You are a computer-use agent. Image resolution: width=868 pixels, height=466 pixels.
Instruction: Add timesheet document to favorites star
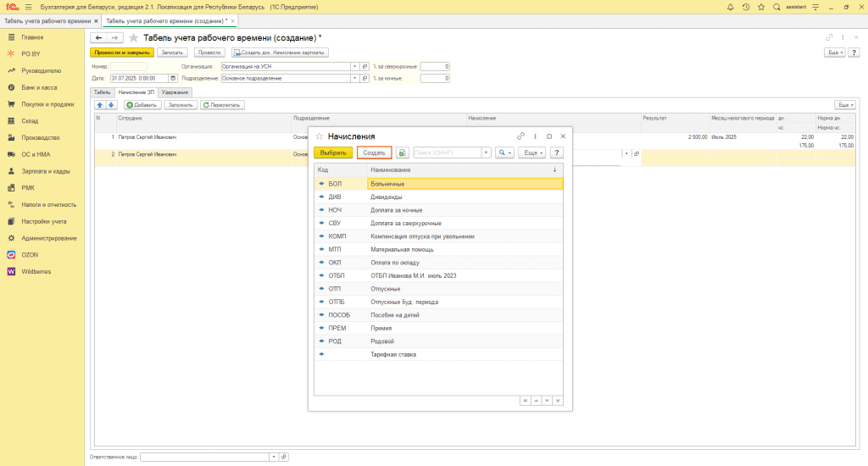pos(133,37)
